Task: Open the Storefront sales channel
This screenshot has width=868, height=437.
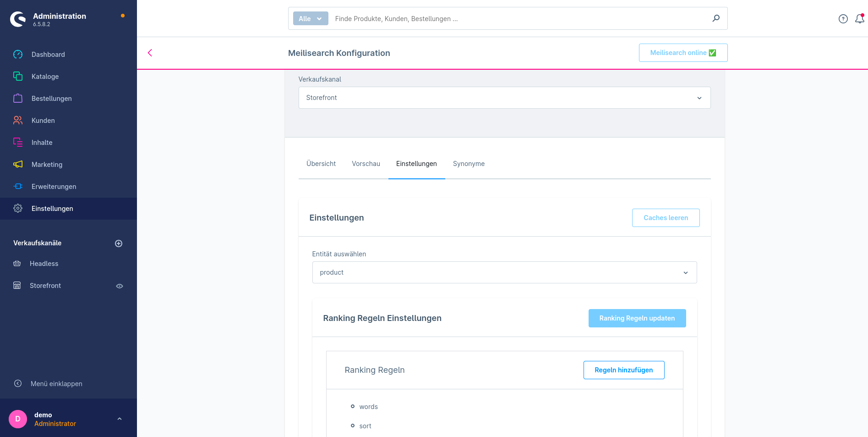Action: click(x=45, y=286)
